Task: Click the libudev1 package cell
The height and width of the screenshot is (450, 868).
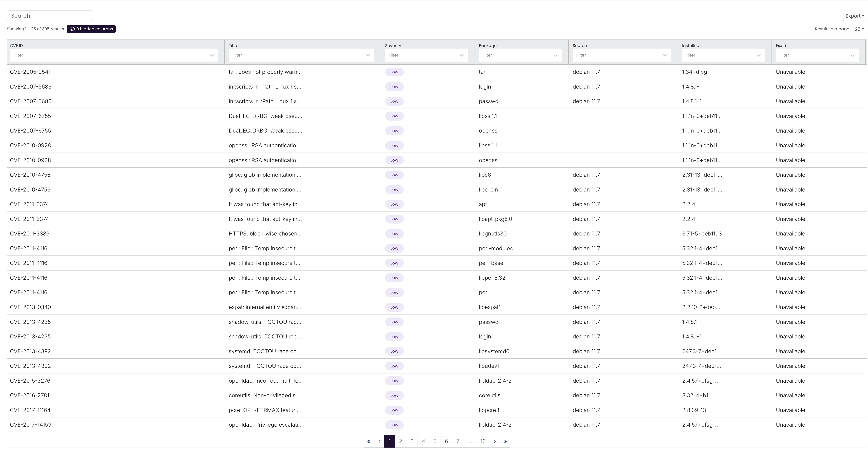Action: tap(489, 366)
